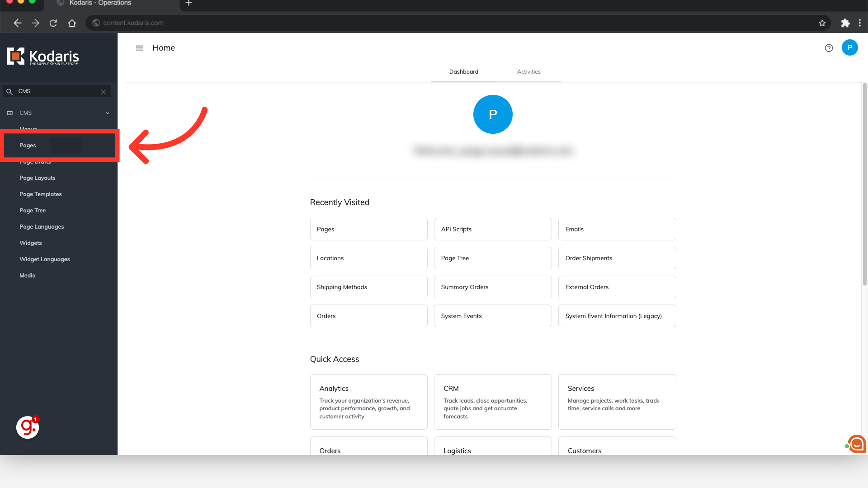Click the hamburger menu icon beside Home
The width and height of the screenshot is (868, 488).
point(139,48)
